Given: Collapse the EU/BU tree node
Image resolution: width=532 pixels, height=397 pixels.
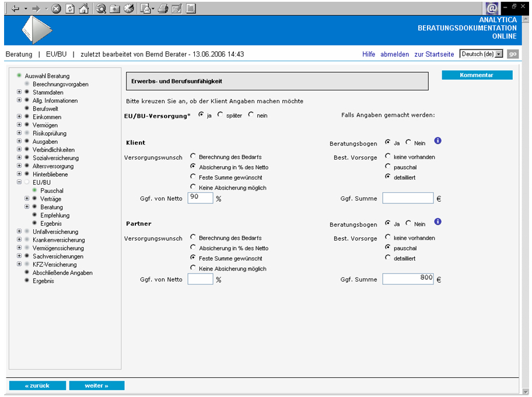Looking at the screenshot, I should pyautogui.click(x=19, y=182).
